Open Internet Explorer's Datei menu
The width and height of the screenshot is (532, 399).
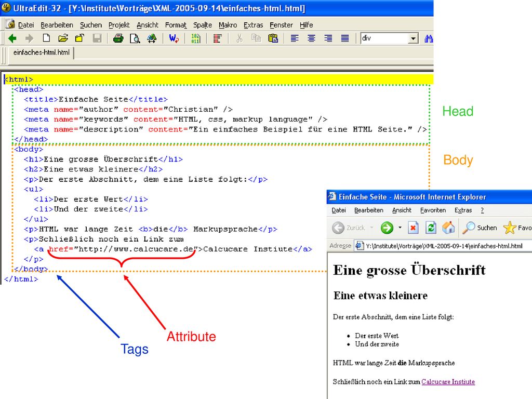(339, 210)
